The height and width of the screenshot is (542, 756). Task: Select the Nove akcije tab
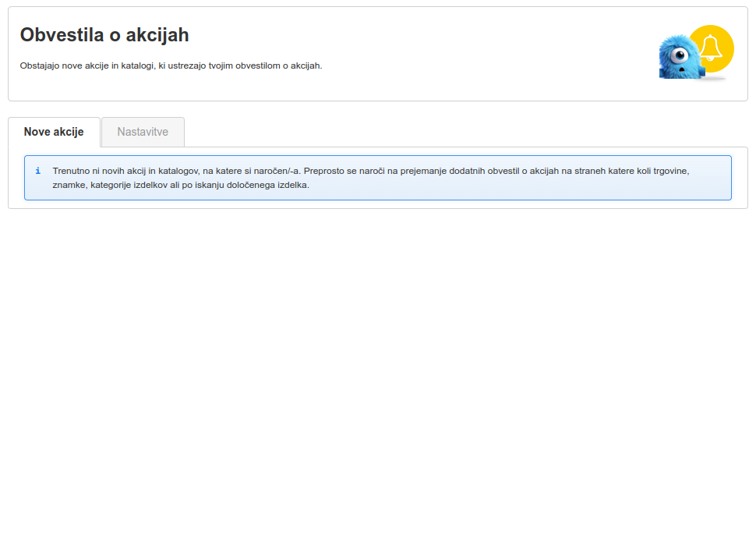[54, 132]
